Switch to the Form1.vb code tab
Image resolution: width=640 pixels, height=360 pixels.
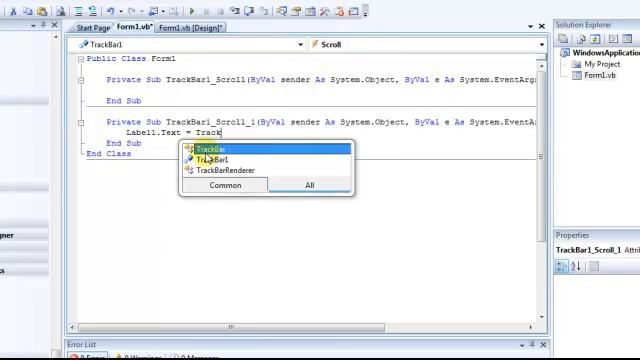pyautogui.click(x=134, y=27)
